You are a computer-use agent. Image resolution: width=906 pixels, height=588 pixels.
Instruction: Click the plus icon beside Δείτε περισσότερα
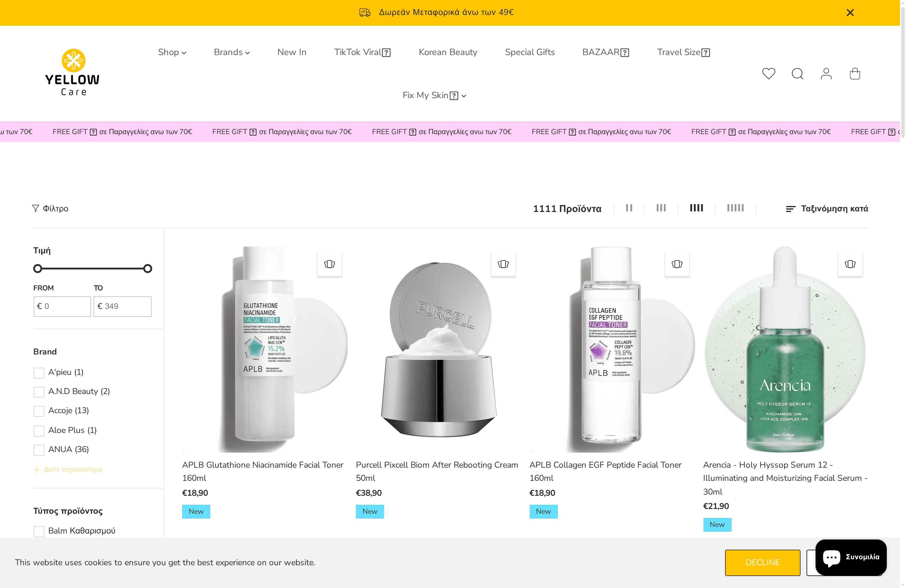click(37, 470)
